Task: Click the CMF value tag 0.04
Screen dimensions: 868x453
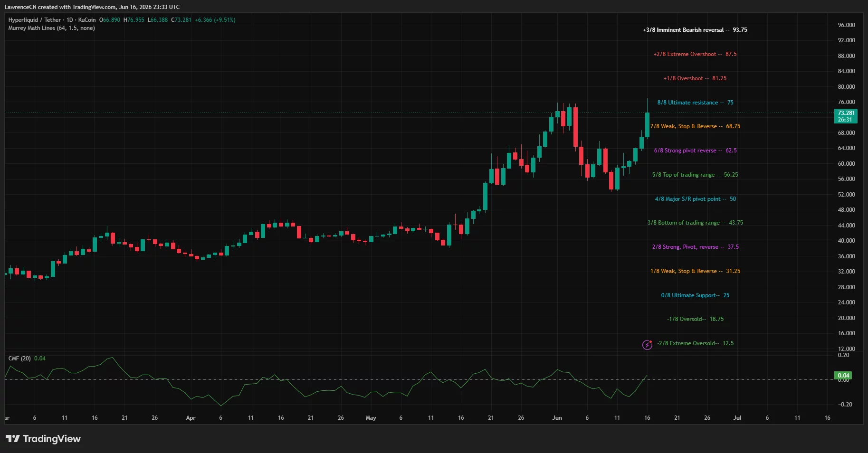Action: click(x=843, y=376)
